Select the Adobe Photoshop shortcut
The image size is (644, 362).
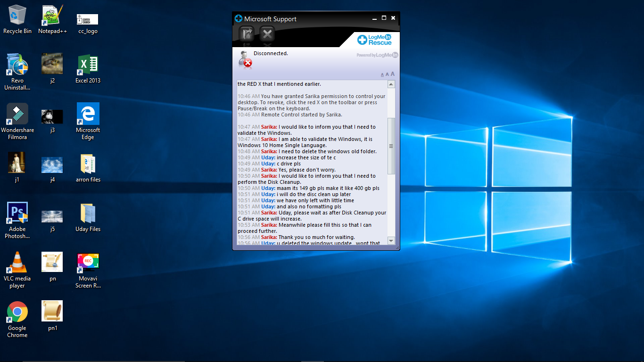(17, 221)
